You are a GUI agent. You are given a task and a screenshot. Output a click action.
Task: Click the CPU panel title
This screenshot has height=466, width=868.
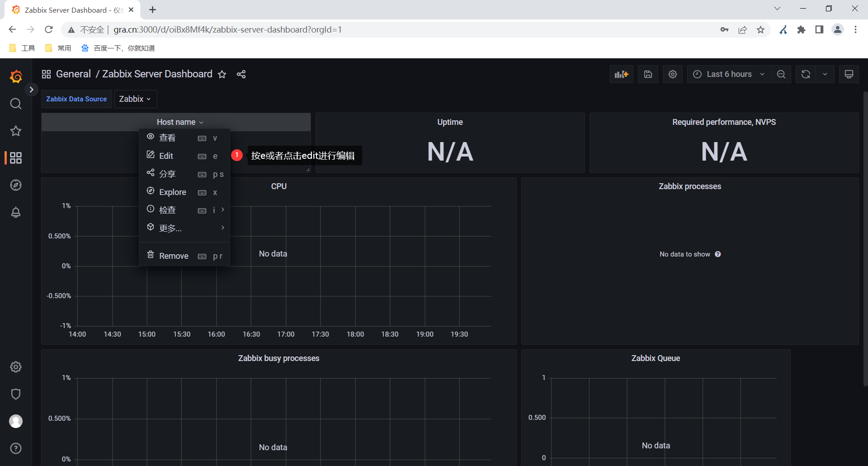pos(279,186)
